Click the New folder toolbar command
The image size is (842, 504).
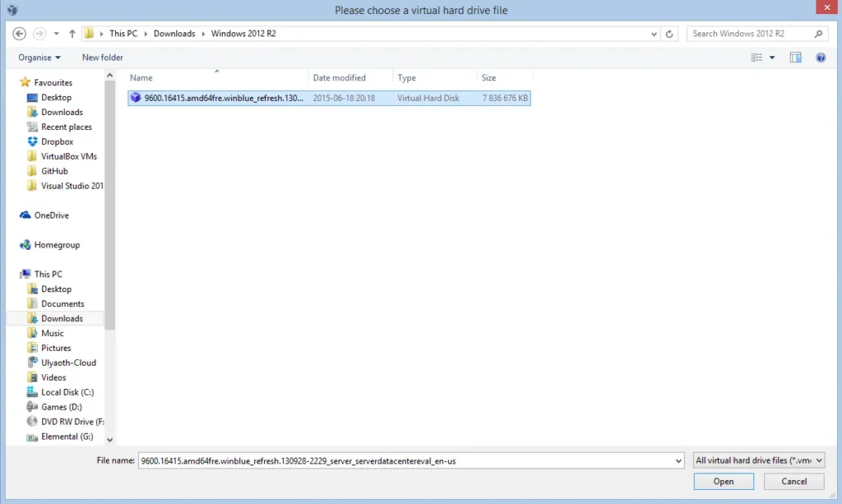pos(103,58)
